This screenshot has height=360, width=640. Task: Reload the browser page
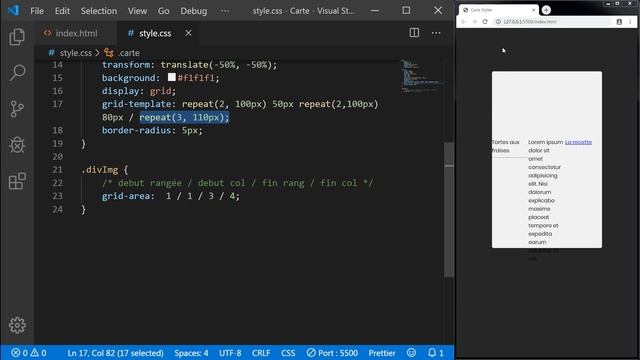[x=485, y=22]
